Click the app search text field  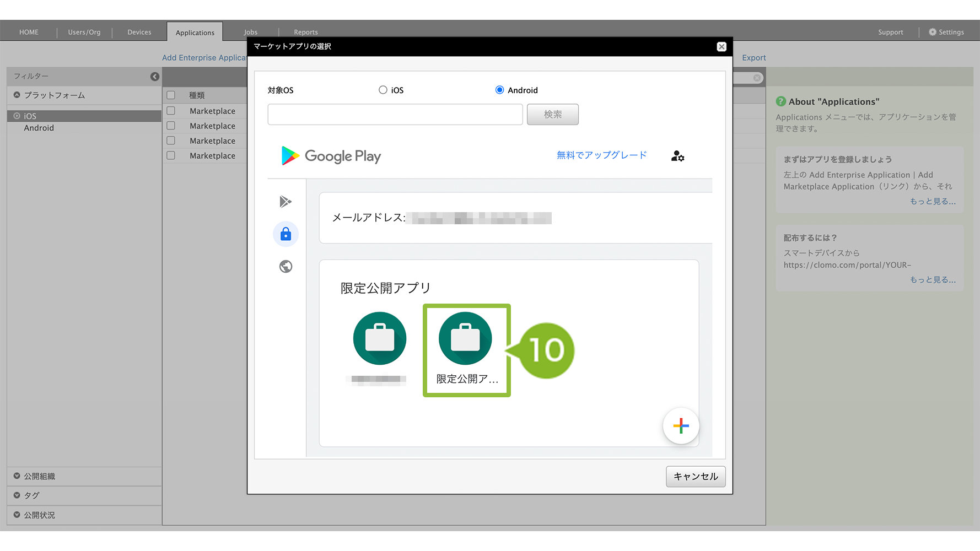(395, 115)
